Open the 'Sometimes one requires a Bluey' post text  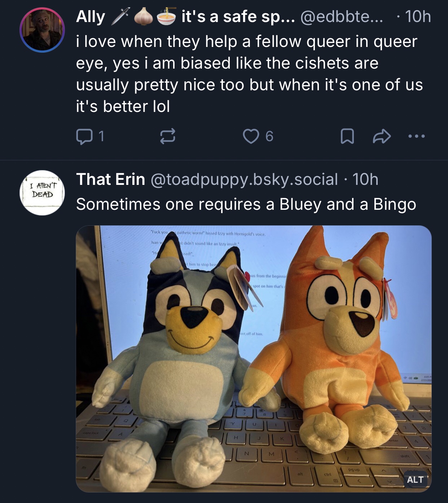click(x=246, y=204)
